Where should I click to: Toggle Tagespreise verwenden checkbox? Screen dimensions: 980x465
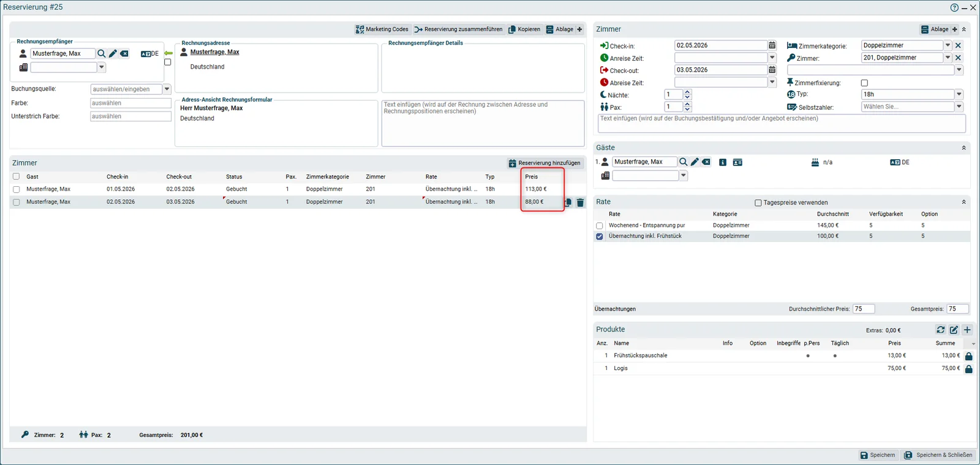[758, 203]
